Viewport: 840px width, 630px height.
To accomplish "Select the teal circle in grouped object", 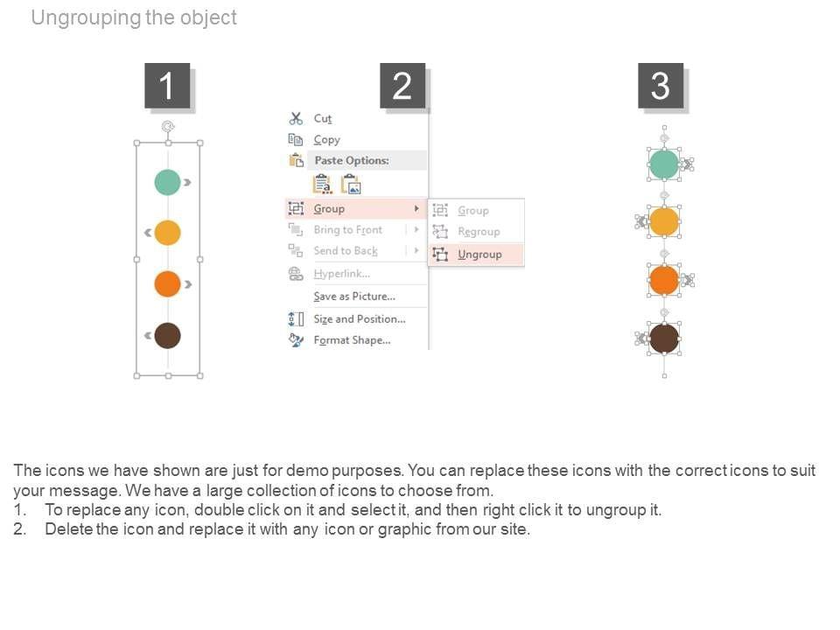I will point(167,182).
